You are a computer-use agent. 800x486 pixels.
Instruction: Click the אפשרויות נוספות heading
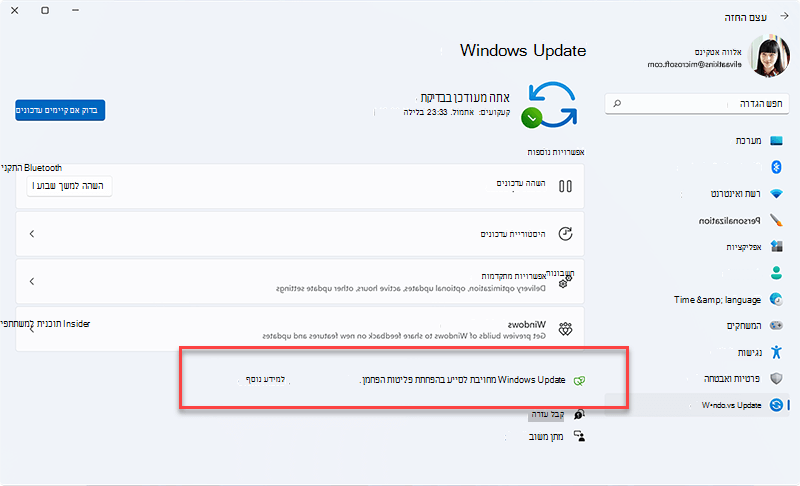tap(556, 152)
